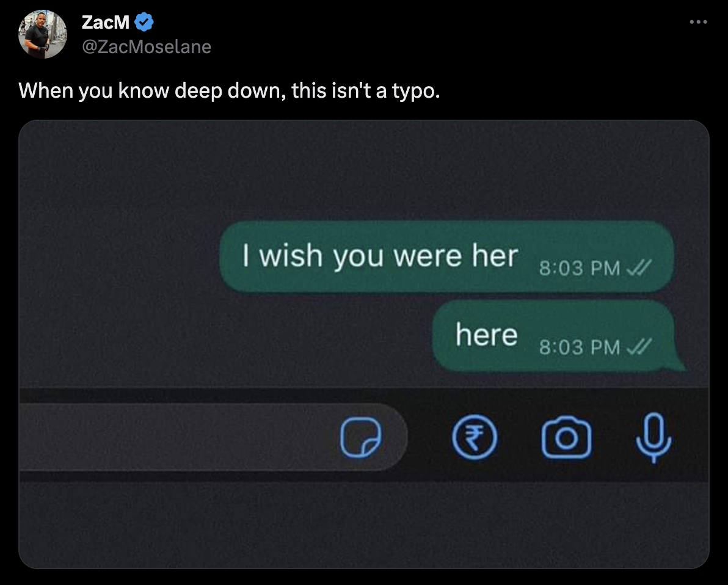Open the @ZacMoselane handle link
The height and width of the screenshot is (585, 728).
click(x=146, y=47)
